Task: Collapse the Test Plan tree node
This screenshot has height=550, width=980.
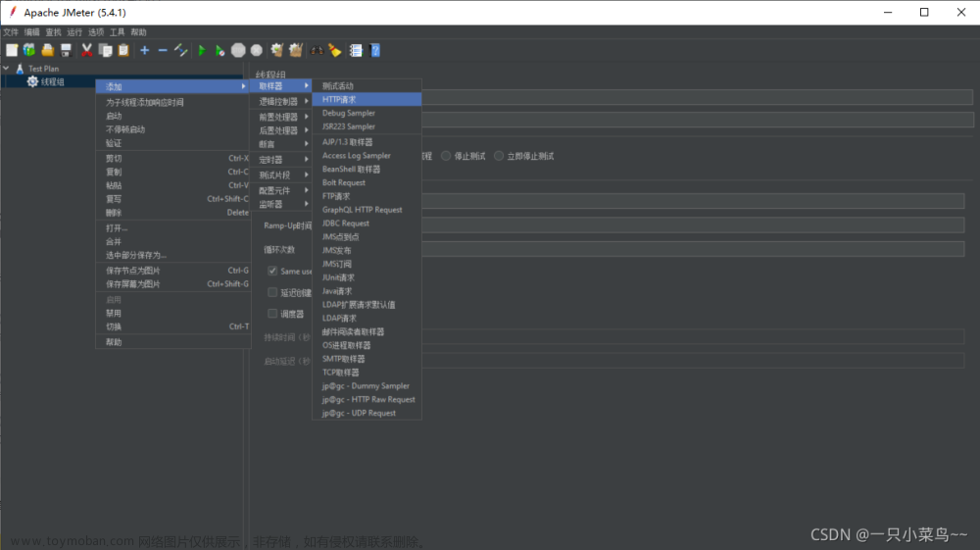Action: (x=6, y=68)
